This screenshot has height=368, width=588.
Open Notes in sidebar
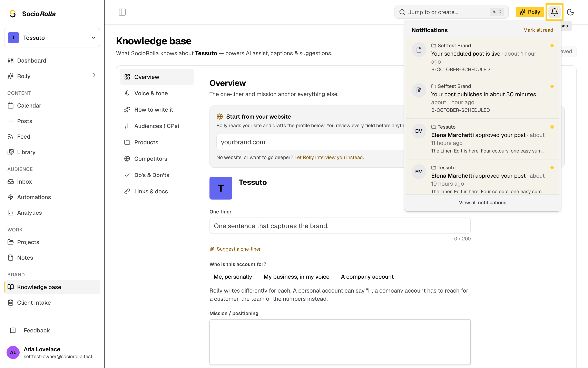pos(52,258)
